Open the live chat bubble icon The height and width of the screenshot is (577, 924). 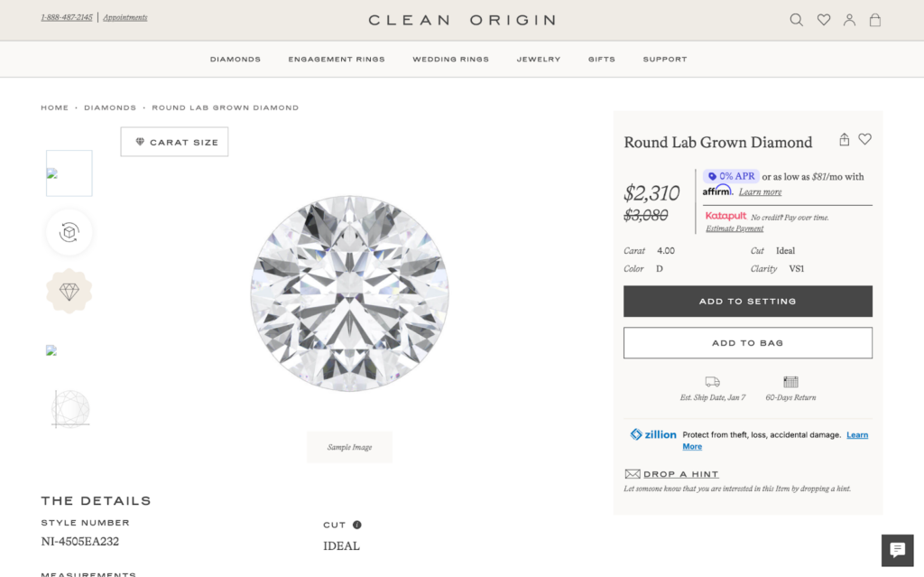tap(897, 550)
